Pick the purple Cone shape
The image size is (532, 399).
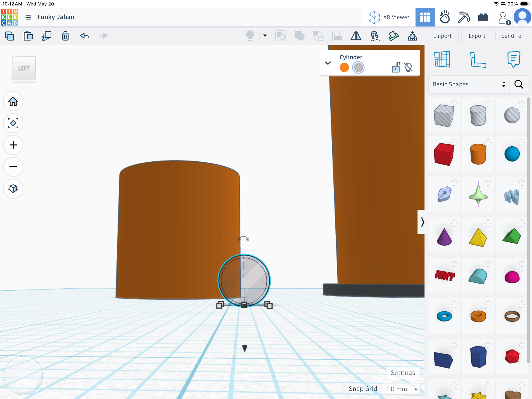(444, 237)
